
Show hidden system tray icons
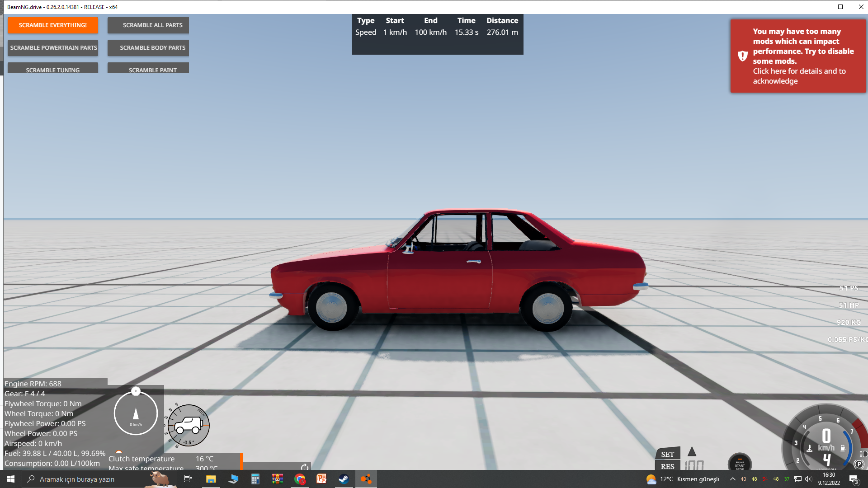point(732,479)
